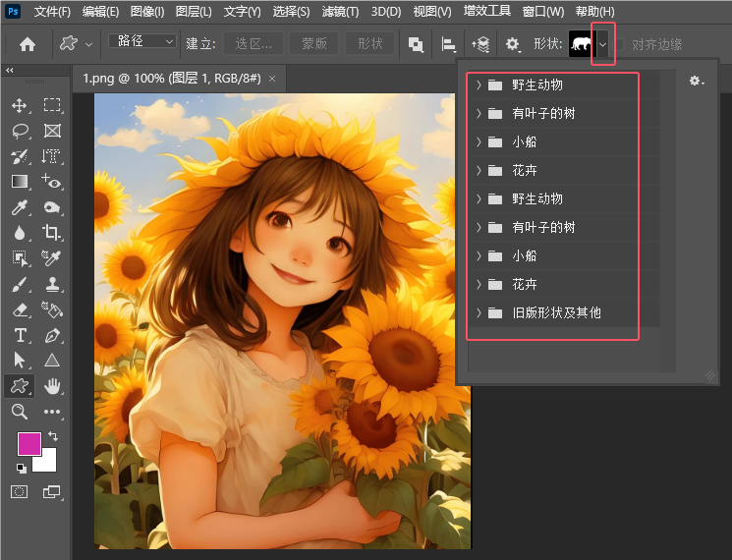This screenshot has height=560, width=732.
Task: Open the 滤镜(T) menu
Action: click(x=340, y=11)
